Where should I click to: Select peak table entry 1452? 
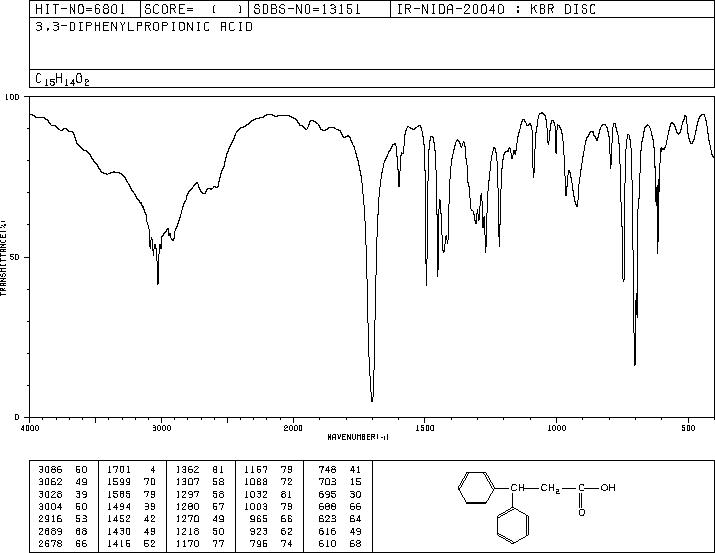(131, 519)
